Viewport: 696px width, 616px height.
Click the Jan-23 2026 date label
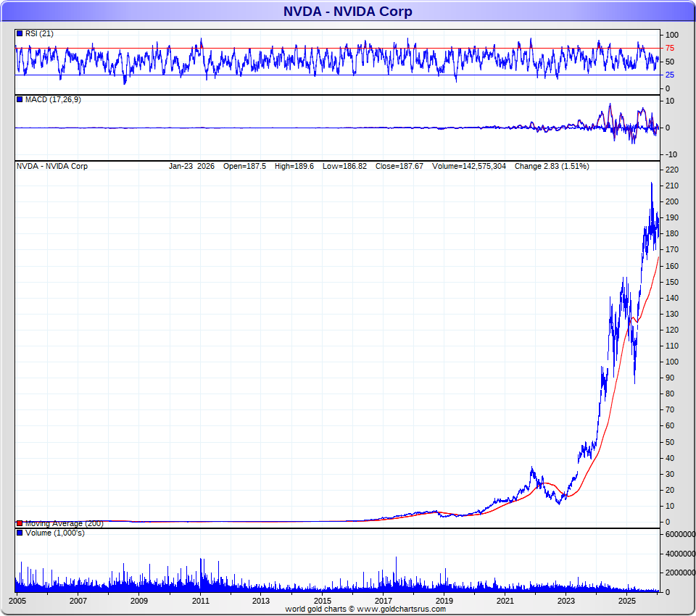(191, 166)
